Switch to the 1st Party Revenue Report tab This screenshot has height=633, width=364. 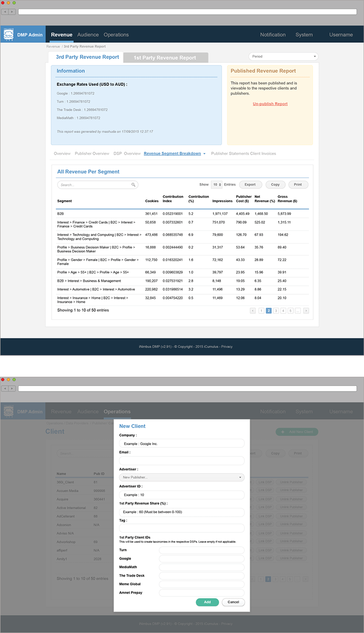pos(165,58)
